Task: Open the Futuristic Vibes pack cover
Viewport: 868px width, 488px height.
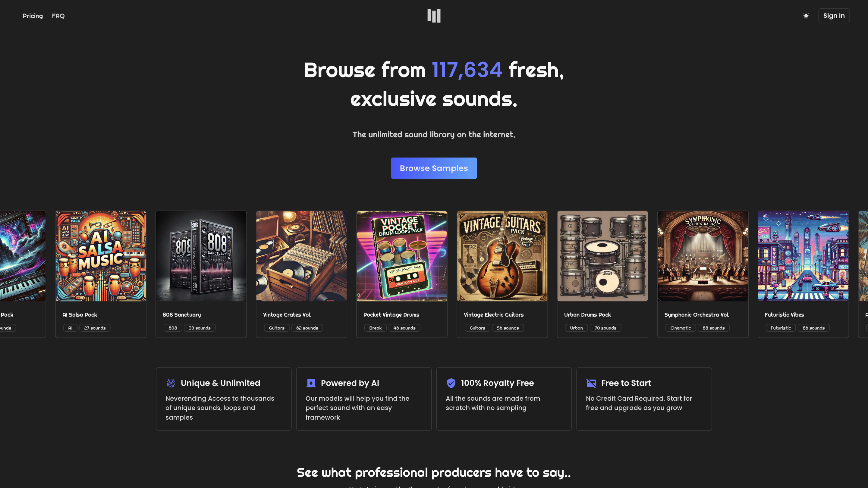Action: [x=803, y=256]
